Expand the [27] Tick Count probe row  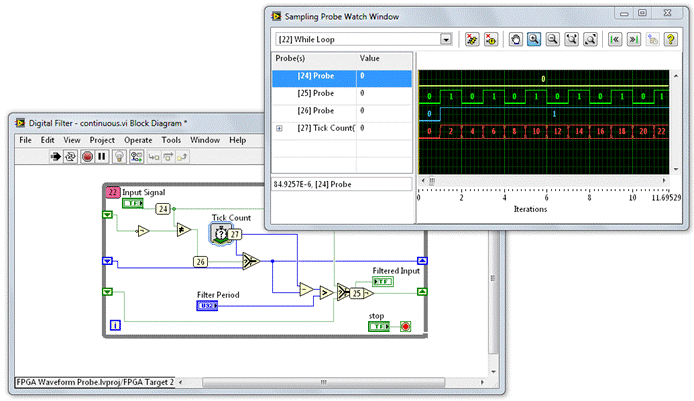point(280,128)
